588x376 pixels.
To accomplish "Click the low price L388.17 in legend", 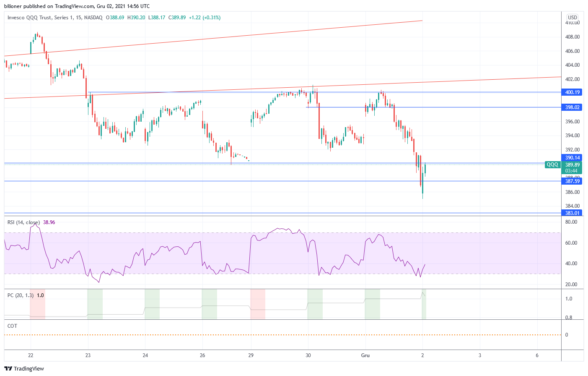I will [x=157, y=18].
